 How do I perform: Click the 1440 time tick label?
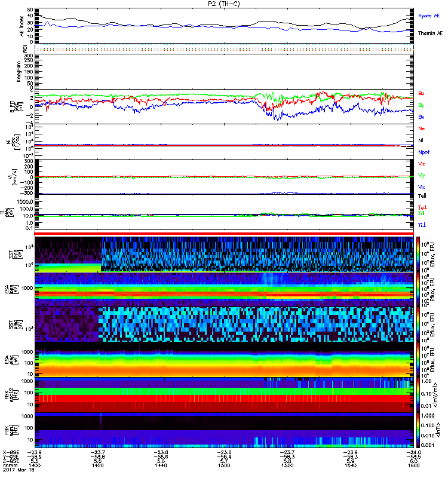click(x=161, y=465)
